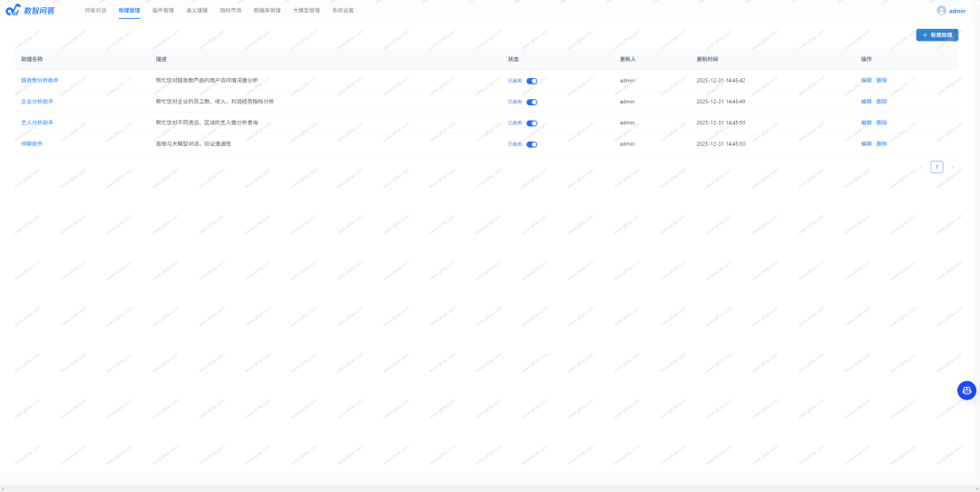Viewport: 980px width, 492px height.
Task: Click the 更新人 column header
Action: (628, 59)
